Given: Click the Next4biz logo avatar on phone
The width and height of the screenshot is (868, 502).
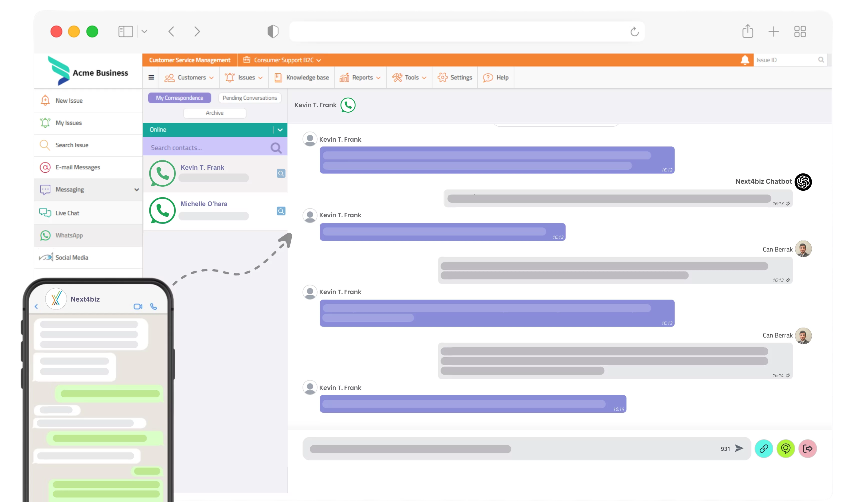Looking at the screenshot, I should pyautogui.click(x=56, y=299).
